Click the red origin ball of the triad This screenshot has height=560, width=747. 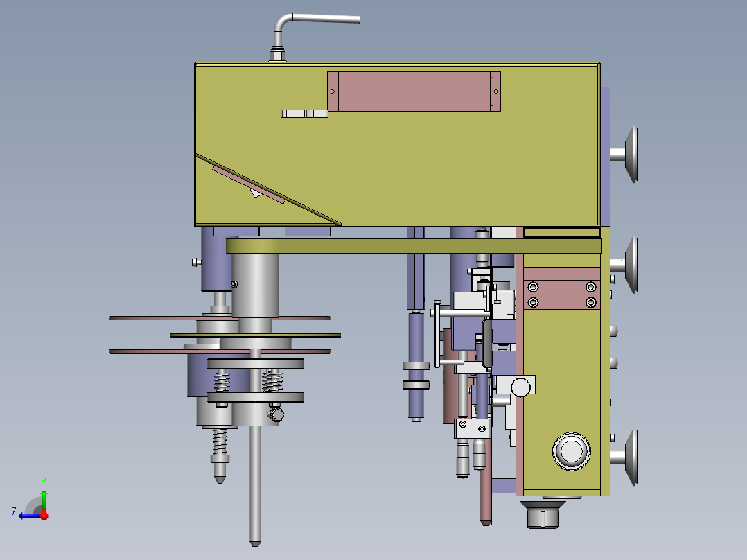tap(44, 516)
